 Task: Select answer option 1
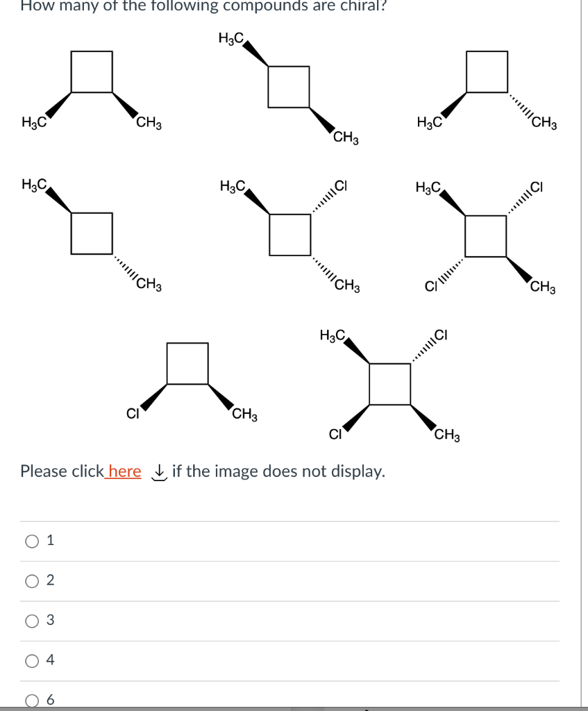coord(31,540)
